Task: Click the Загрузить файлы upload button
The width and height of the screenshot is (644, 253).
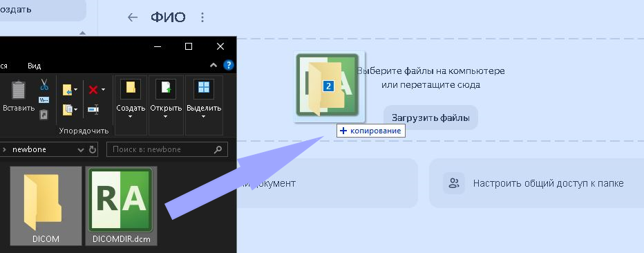Action: (430, 118)
